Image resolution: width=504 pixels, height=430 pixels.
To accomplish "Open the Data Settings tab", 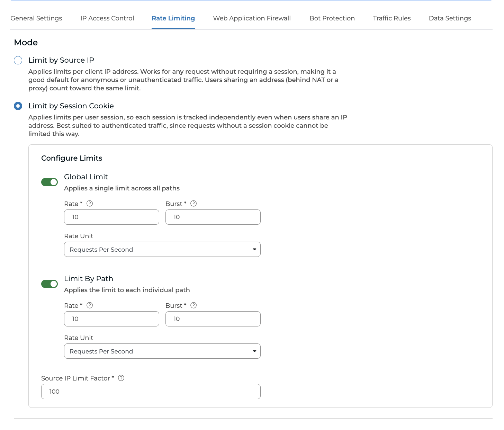I will tap(450, 18).
